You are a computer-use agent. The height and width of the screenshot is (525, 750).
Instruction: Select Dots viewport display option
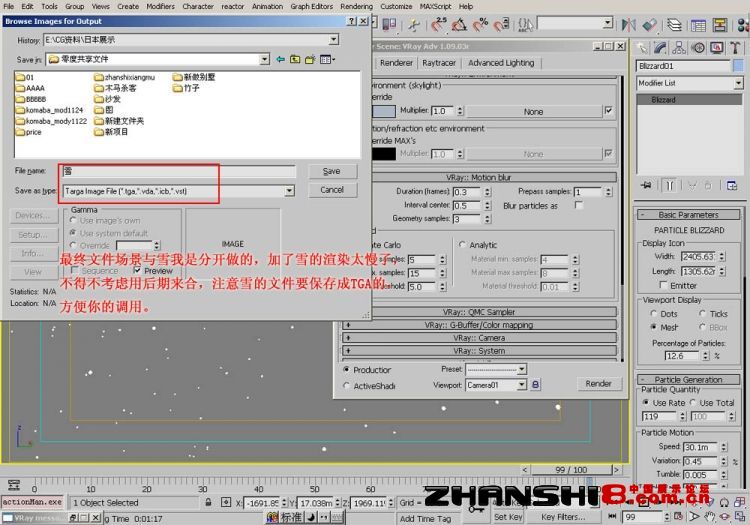(x=653, y=313)
